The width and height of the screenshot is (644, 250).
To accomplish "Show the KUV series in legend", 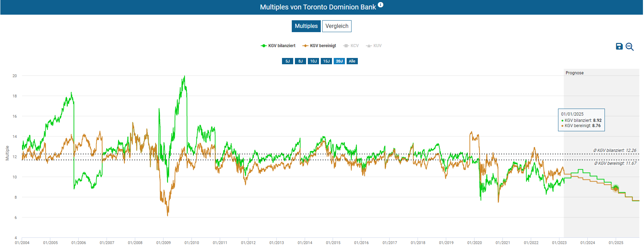I will click(x=374, y=46).
